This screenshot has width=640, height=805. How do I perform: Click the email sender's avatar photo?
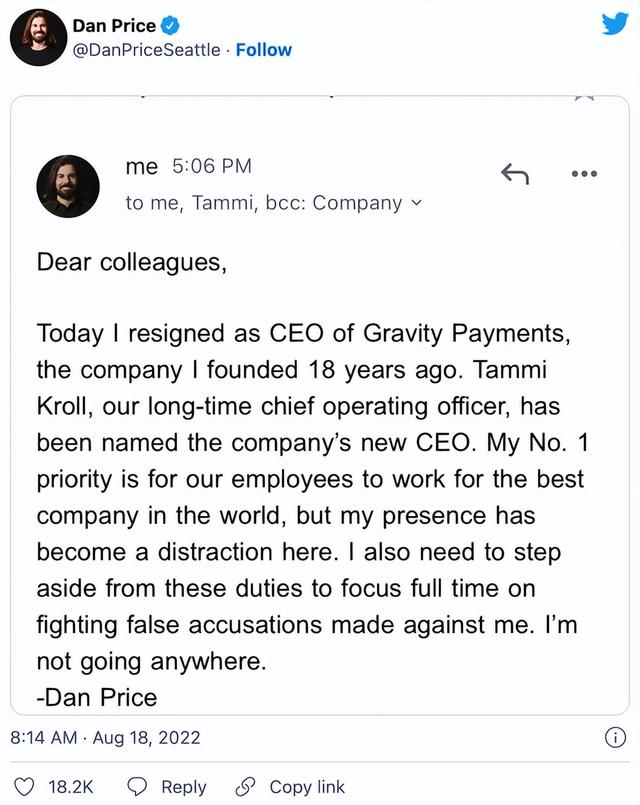(68, 186)
